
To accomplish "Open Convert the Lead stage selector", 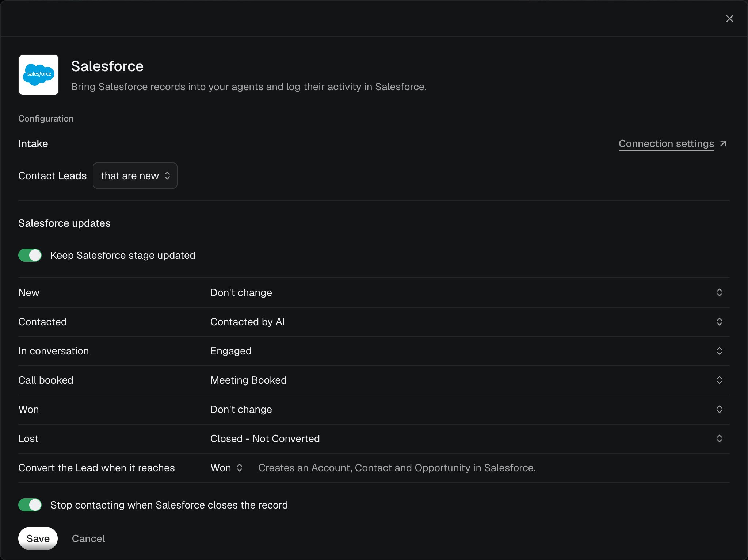I will tap(226, 468).
